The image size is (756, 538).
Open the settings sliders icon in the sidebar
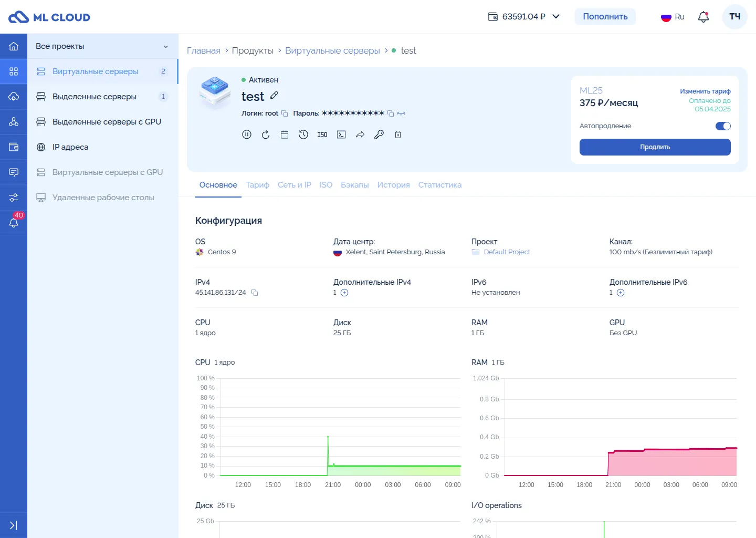[x=14, y=198]
